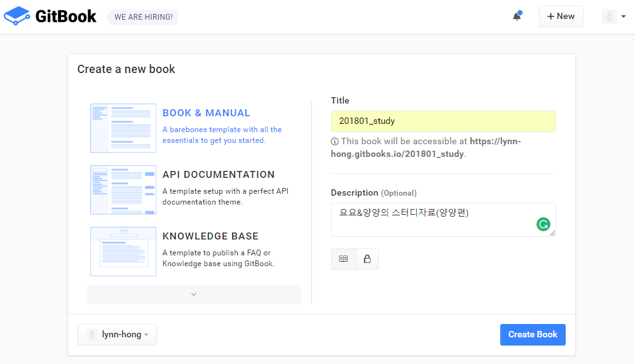Select the API Documentation template thumbnail
This screenshot has height=364, width=635.
tap(123, 189)
